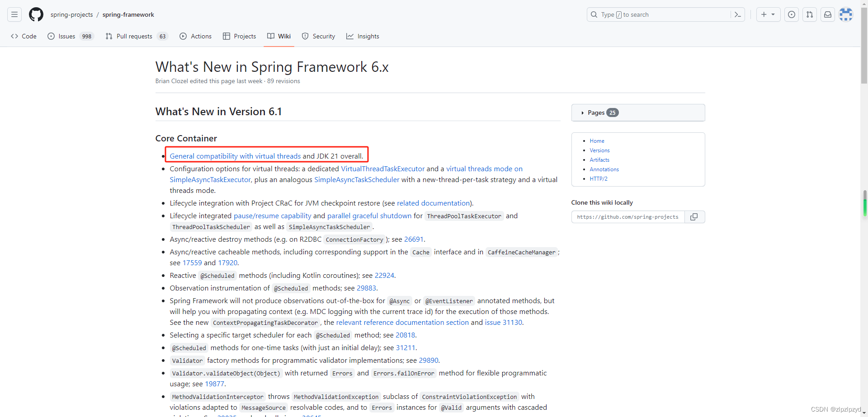Click the page vertical scrollbar thumb

(864, 45)
